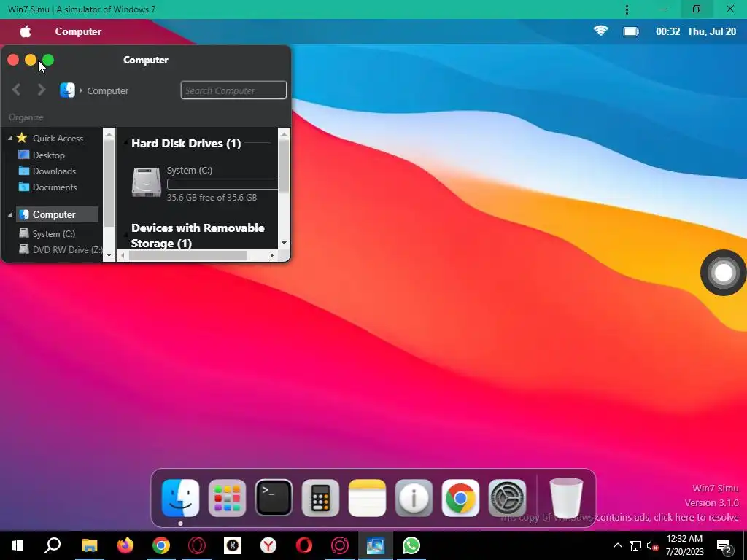This screenshot has width=747, height=560.
Task: Open Yandex browser from the taskbar
Action: 268,545
